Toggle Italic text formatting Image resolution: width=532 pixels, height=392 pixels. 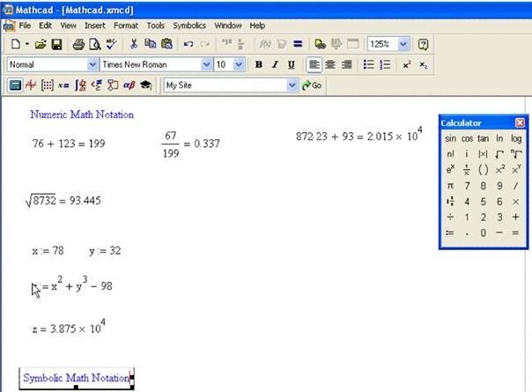pyautogui.click(x=275, y=65)
